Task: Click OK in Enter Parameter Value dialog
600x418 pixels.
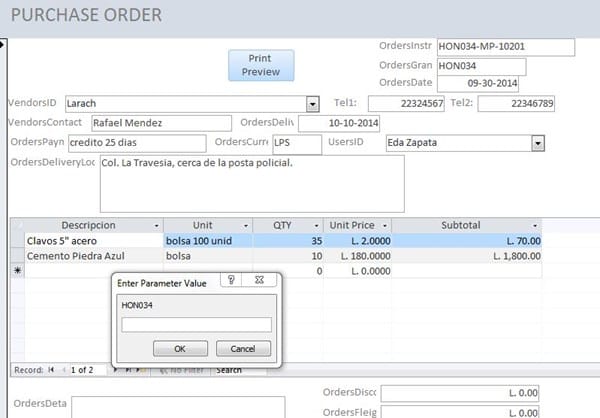Action: click(180, 349)
